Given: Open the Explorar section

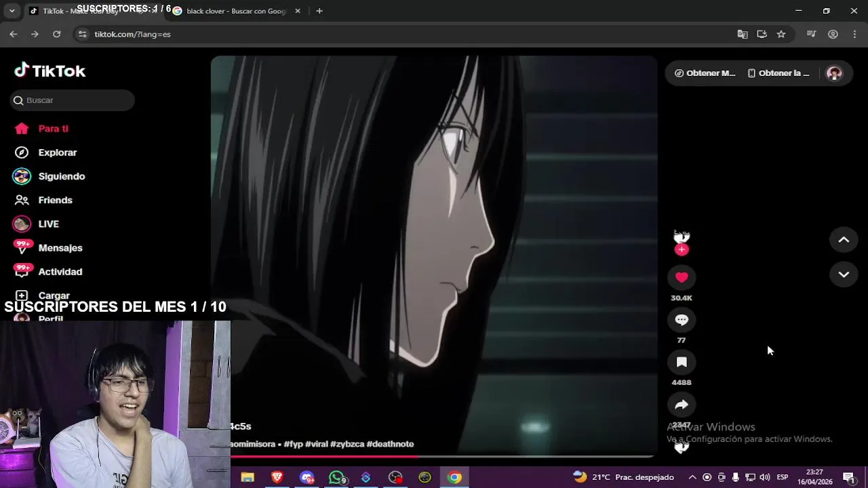Looking at the screenshot, I should coord(46,152).
